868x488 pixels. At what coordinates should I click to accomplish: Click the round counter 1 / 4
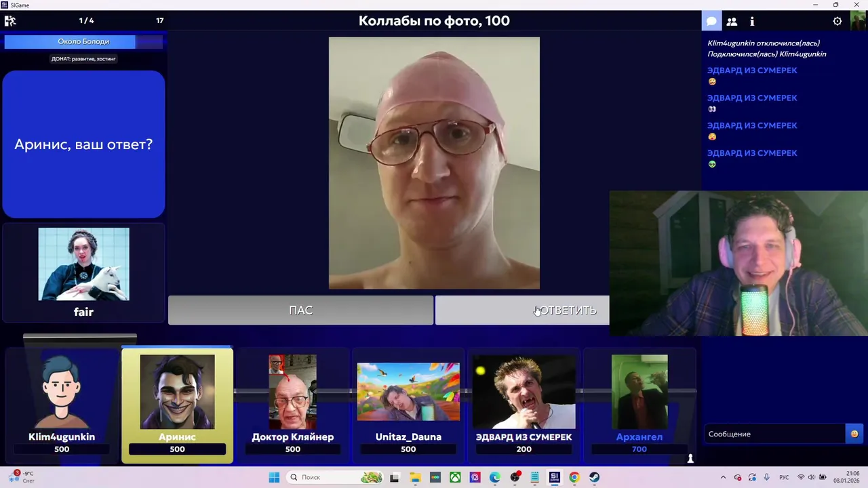pos(86,21)
